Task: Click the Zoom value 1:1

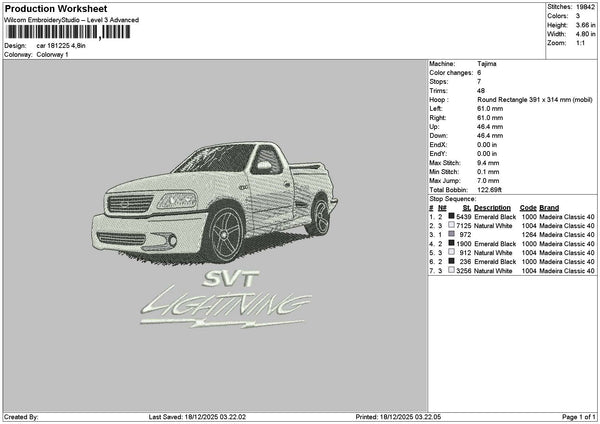Action: click(x=580, y=43)
